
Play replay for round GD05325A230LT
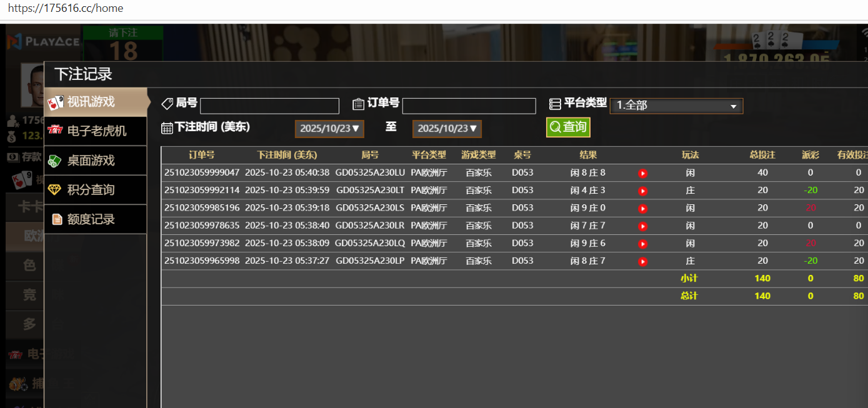642,191
